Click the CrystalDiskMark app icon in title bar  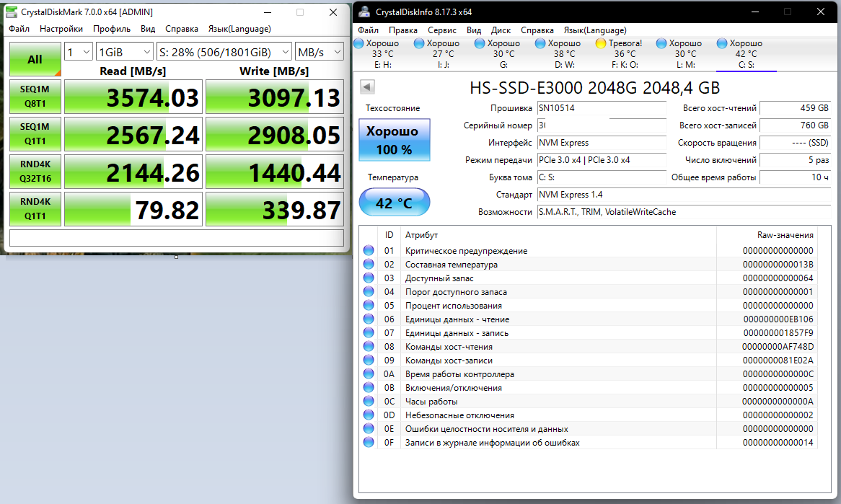tap(12, 12)
